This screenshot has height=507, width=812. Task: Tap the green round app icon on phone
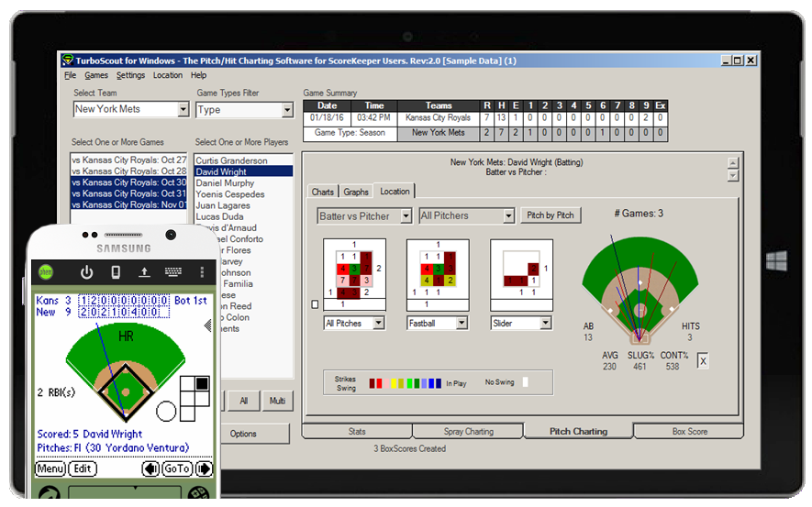point(46,272)
